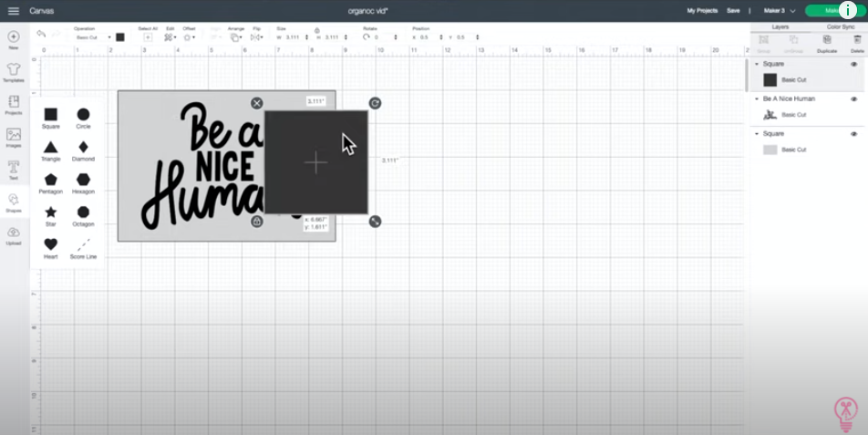Click the green Make It button
This screenshot has height=435, width=868.
click(835, 11)
